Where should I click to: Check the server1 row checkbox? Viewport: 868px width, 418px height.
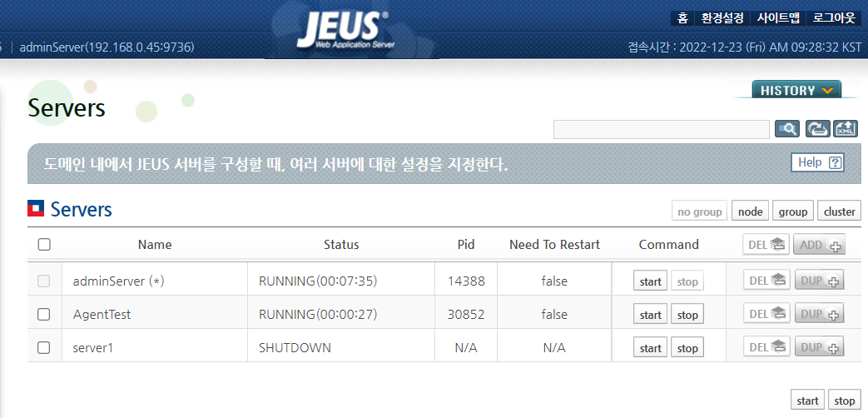click(x=44, y=348)
